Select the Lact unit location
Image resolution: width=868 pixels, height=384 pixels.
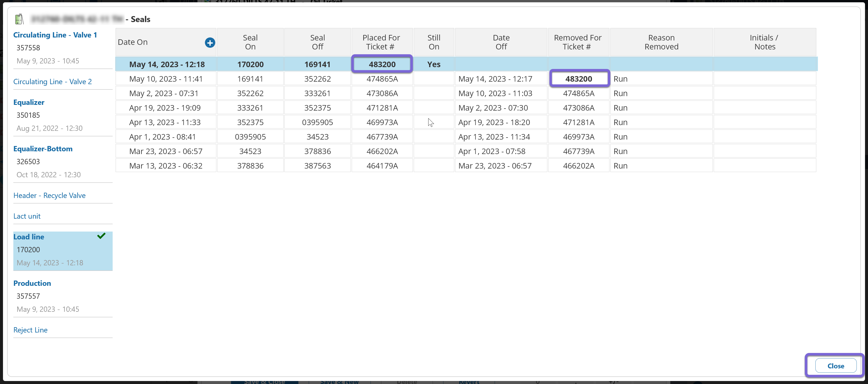click(x=27, y=216)
